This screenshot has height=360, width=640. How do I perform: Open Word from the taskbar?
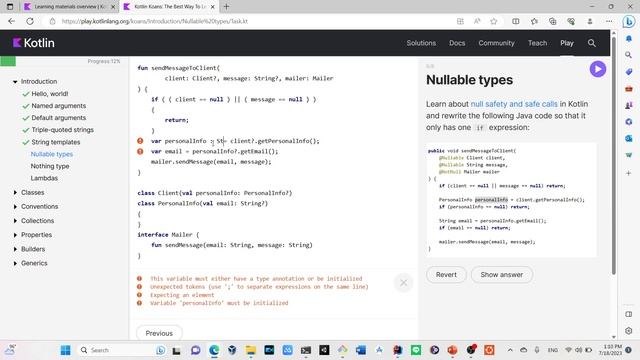(361, 350)
